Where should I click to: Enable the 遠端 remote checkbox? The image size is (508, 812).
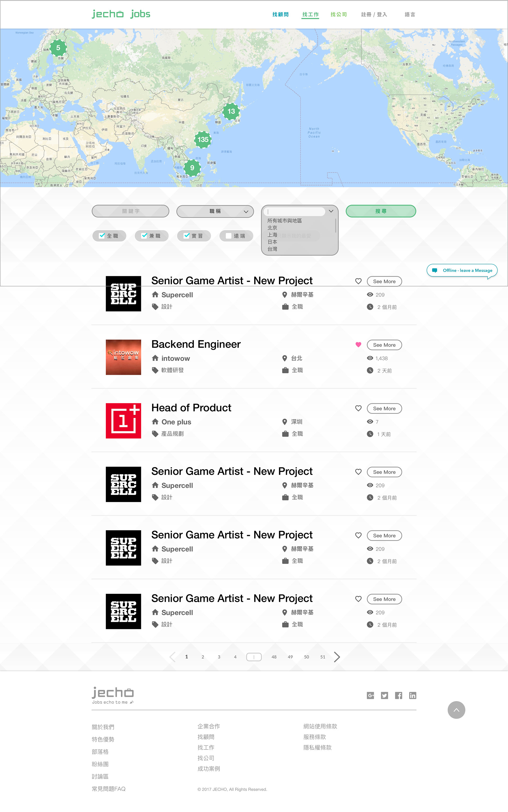228,236
